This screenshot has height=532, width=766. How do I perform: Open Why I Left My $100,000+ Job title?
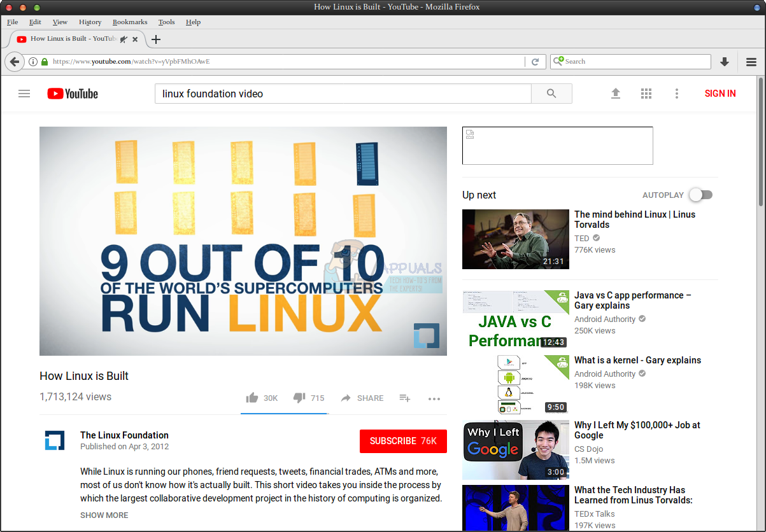[x=637, y=430]
